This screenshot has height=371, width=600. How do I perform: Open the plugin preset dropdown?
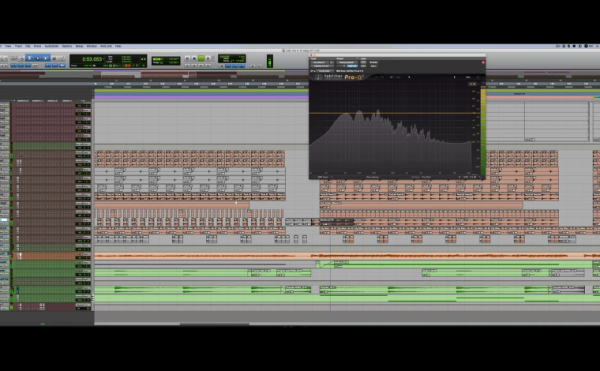(x=347, y=62)
